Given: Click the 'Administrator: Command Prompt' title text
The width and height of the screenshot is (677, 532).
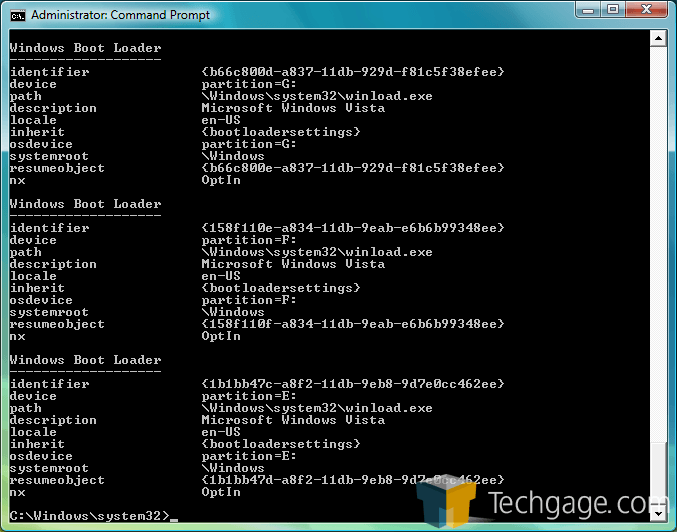Looking at the screenshot, I should (x=120, y=15).
